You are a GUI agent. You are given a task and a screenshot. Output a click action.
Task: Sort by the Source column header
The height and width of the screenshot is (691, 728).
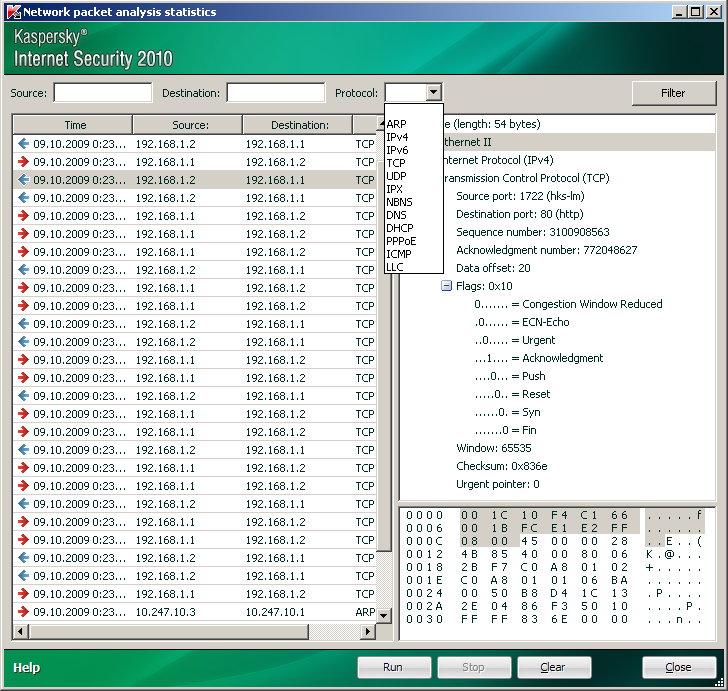point(188,125)
